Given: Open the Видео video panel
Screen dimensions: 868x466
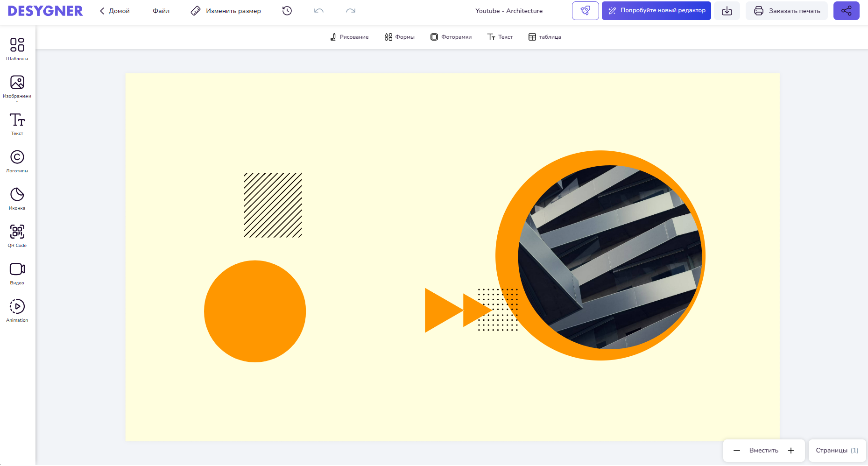Looking at the screenshot, I should (17, 274).
